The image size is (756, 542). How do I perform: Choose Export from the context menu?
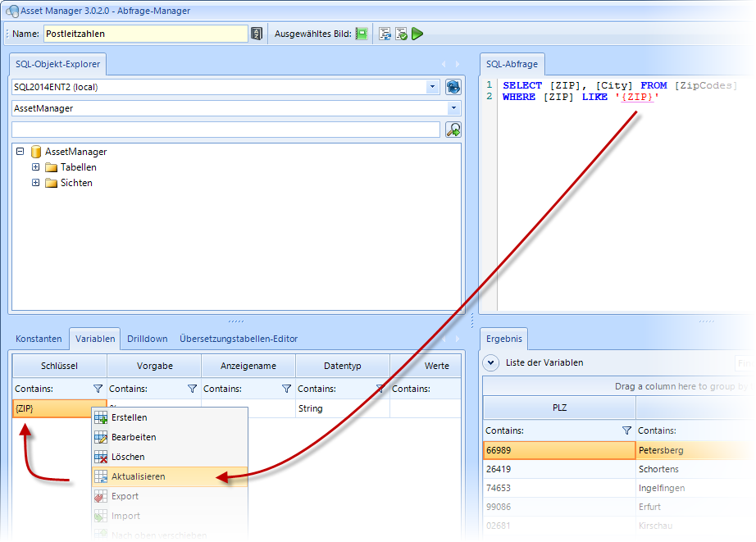(x=170, y=496)
